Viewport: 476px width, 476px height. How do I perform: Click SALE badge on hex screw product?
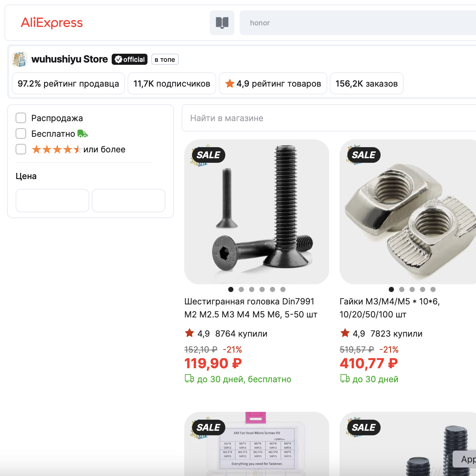tap(208, 155)
